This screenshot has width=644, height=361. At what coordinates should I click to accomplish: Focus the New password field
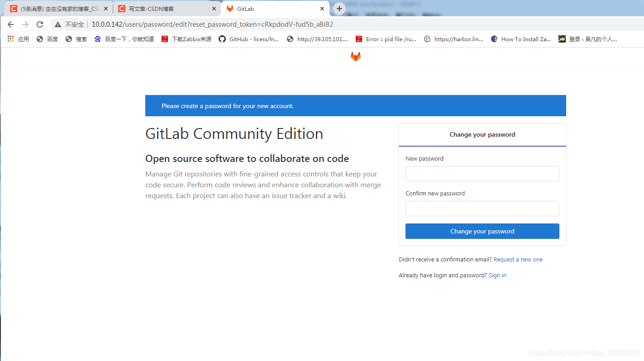(x=482, y=174)
